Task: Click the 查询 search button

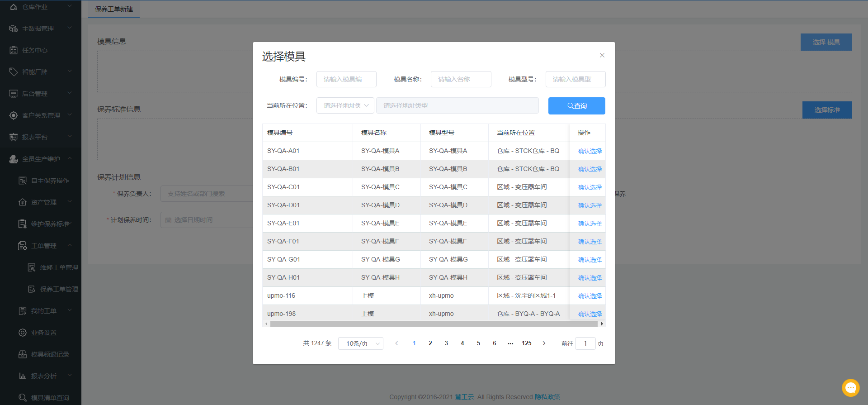Action: click(576, 106)
